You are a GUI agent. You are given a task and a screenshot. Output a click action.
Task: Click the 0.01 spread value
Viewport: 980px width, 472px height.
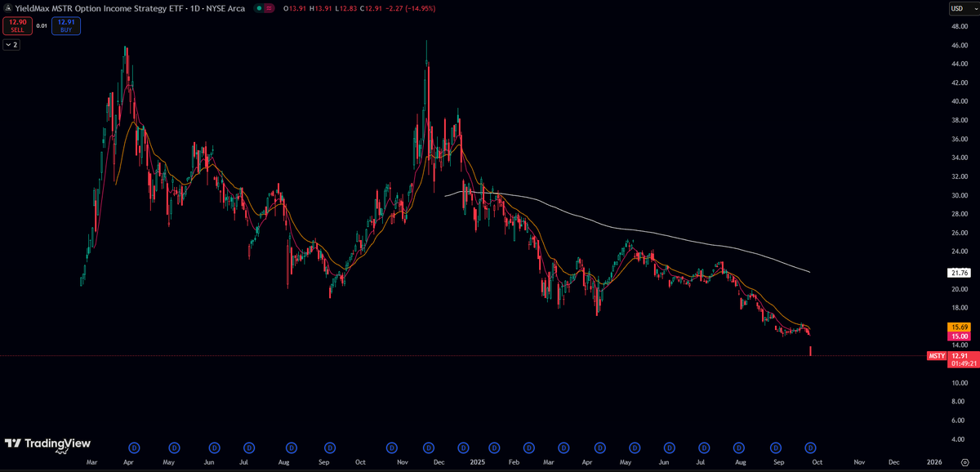tap(42, 26)
